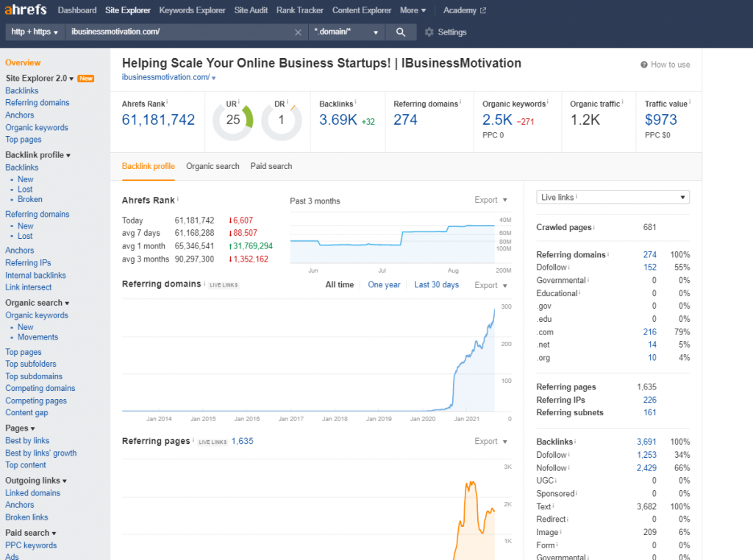Image resolution: width=753 pixels, height=560 pixels.
Task: Click the 61,181,742 Ahrefs Rank value
Action: (158, 120)
